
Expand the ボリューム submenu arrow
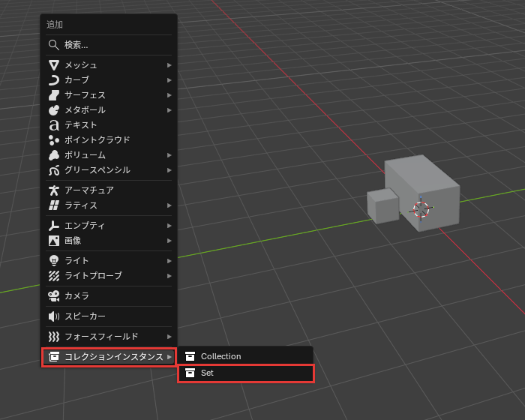tap(169, 155)
